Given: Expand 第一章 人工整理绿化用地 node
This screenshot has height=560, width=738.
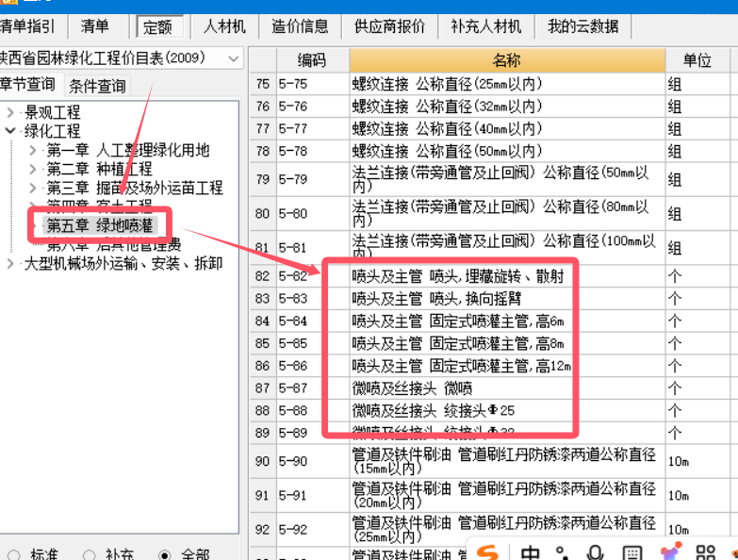Looking at the screenshot, I should point(32,150).
